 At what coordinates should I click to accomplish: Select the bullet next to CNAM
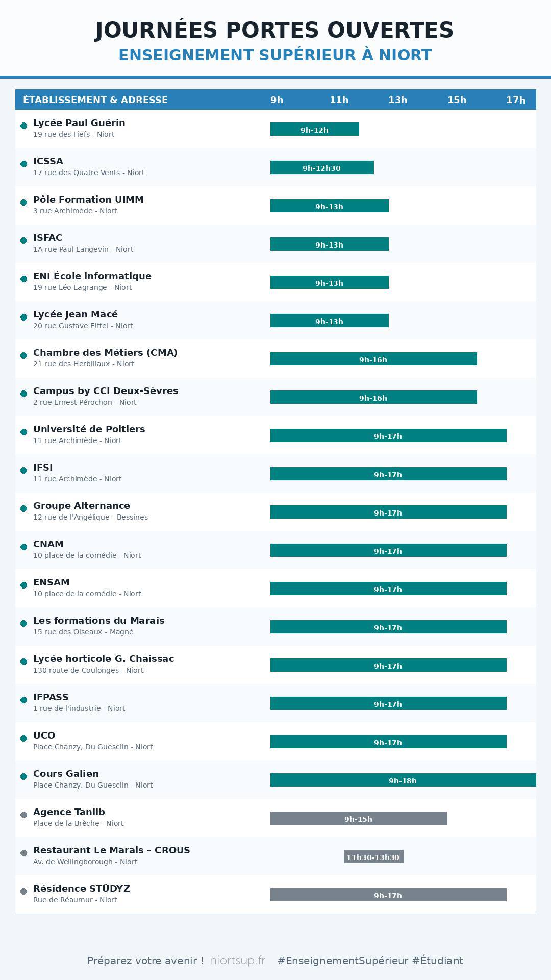[x=23, y=547]
